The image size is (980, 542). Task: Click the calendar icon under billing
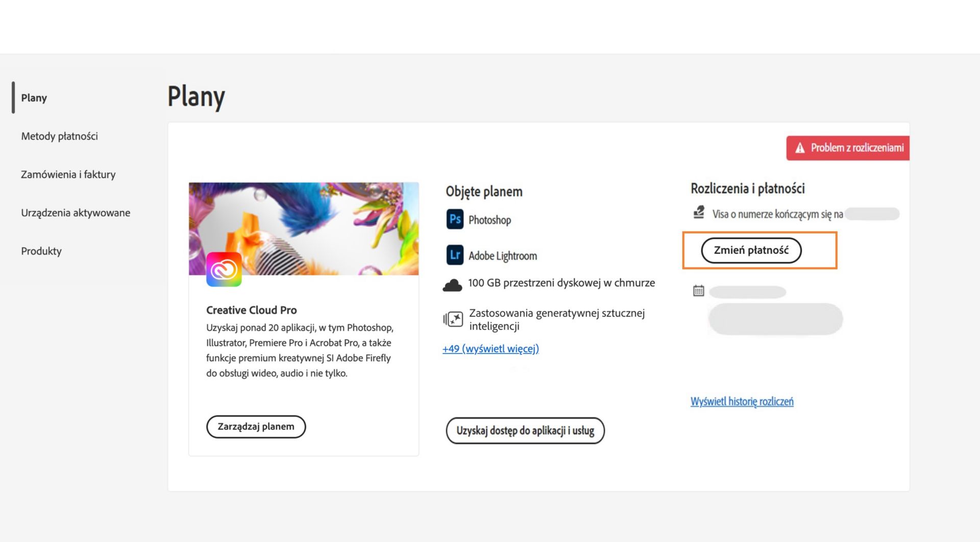click(698, 291)
